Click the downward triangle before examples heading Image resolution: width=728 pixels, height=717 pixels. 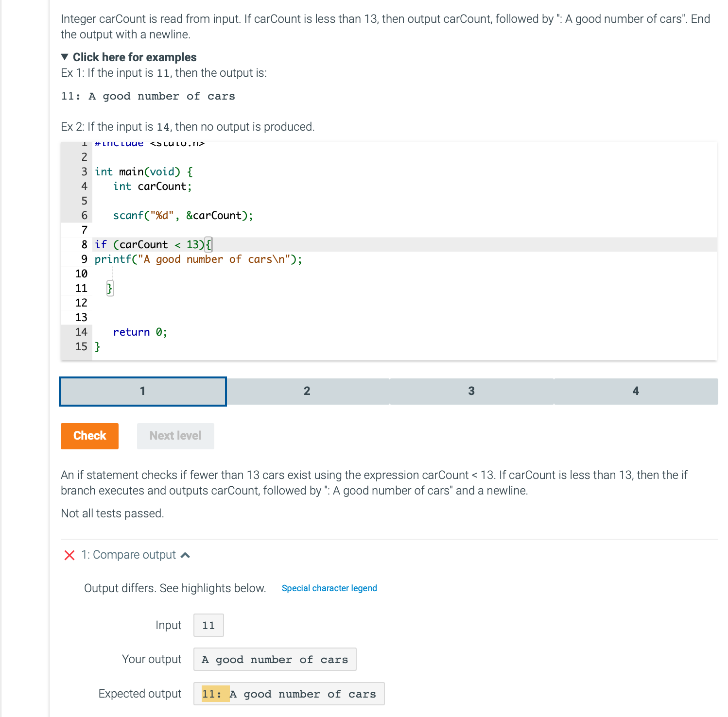(65, 57)
